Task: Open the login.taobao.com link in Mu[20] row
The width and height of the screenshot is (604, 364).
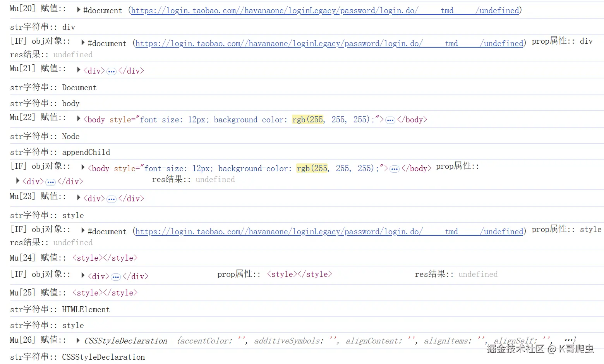Action: (325, 10)
